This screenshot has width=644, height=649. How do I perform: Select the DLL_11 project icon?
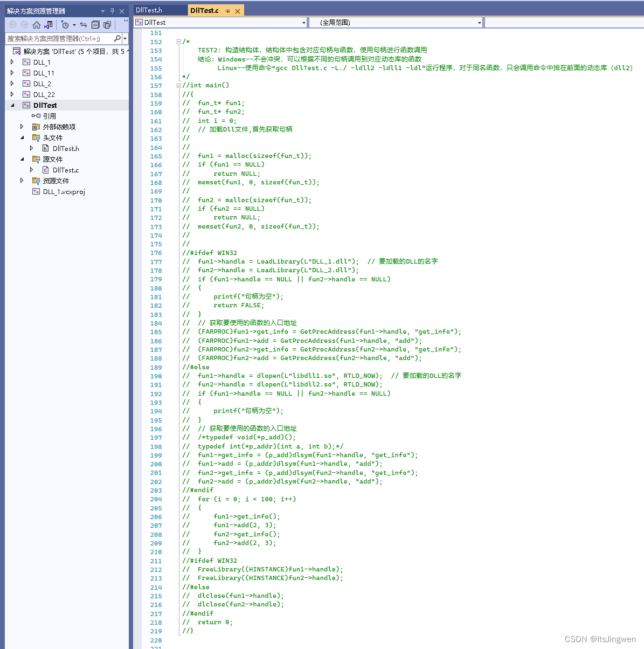click(26, 73)
